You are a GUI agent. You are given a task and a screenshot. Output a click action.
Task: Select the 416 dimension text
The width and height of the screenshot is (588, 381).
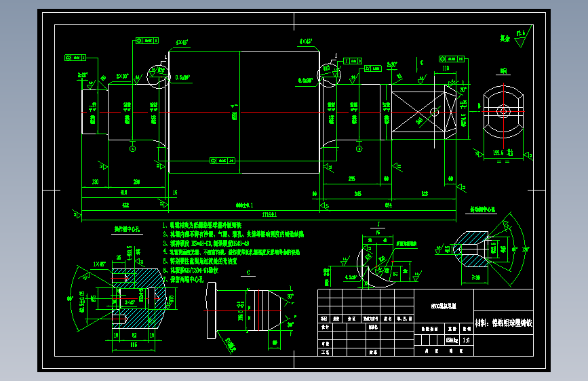123,192
